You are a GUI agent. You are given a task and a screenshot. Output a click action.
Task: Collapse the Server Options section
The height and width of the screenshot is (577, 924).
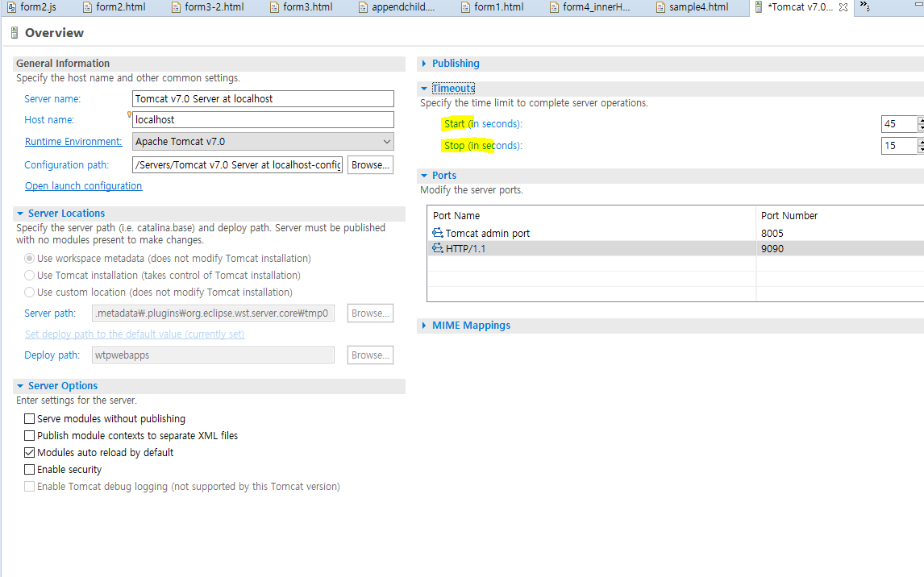point(20,386)
